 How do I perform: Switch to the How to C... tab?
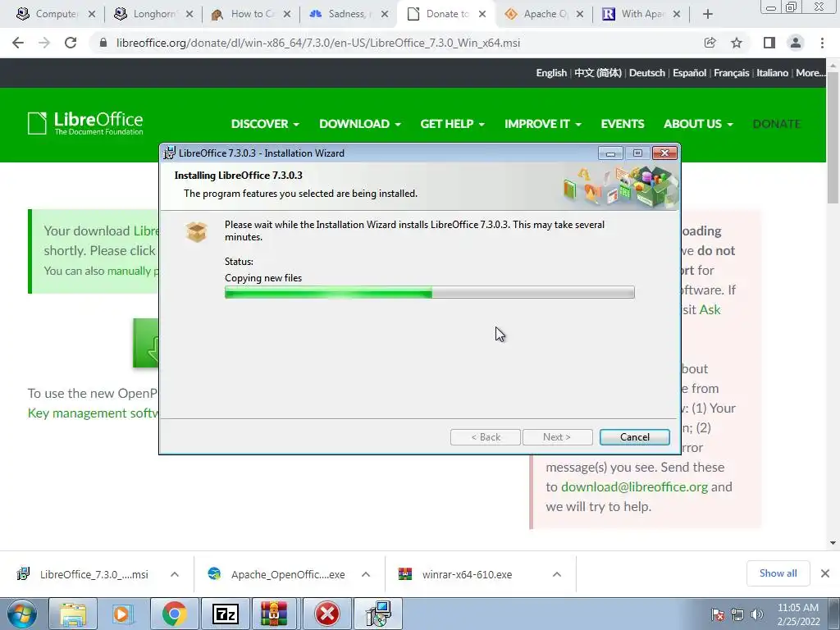(251, 15)
